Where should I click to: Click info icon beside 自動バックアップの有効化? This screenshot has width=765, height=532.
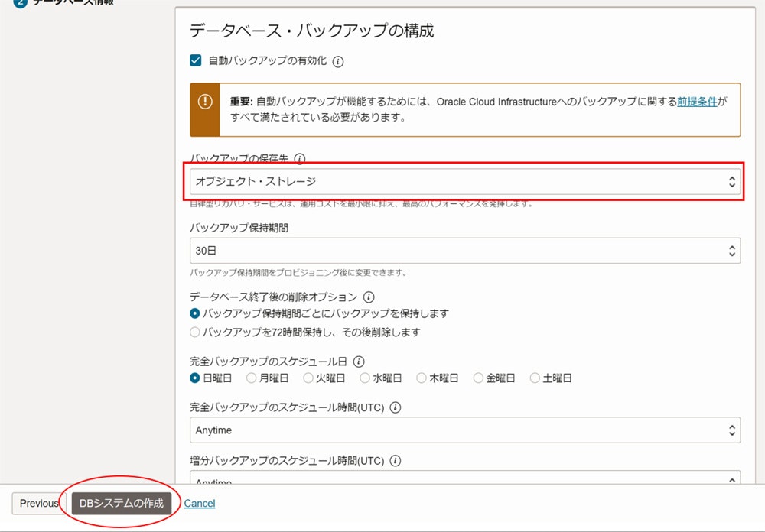(337, 61)
